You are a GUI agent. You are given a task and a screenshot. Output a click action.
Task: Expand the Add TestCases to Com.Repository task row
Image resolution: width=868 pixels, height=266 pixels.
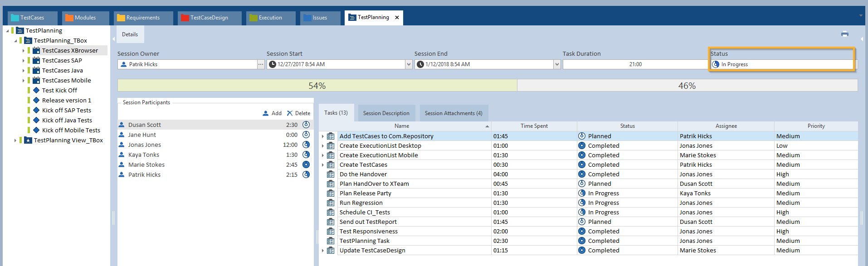pos(323,136)
